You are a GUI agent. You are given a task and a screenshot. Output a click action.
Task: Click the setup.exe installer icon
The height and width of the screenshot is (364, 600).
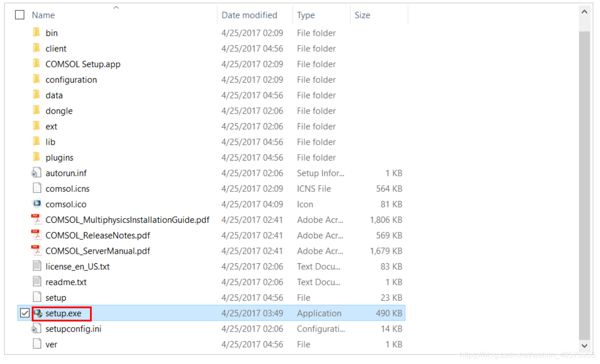pos(37,313)
